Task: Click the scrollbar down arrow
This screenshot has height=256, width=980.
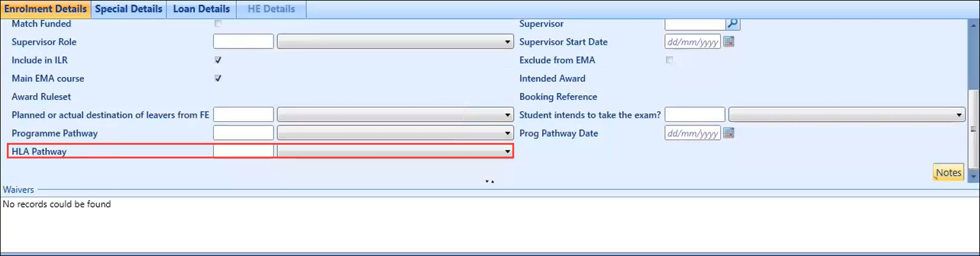Action: (973, 177)
